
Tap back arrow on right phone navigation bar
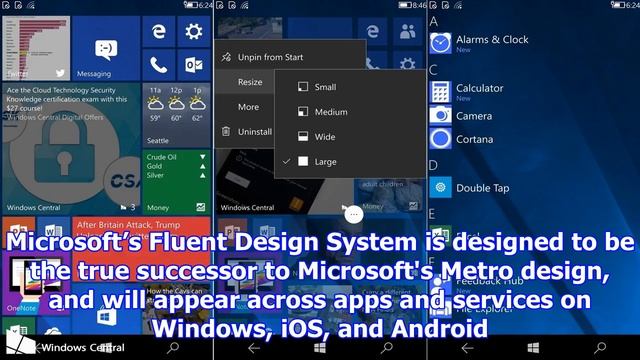467,348
